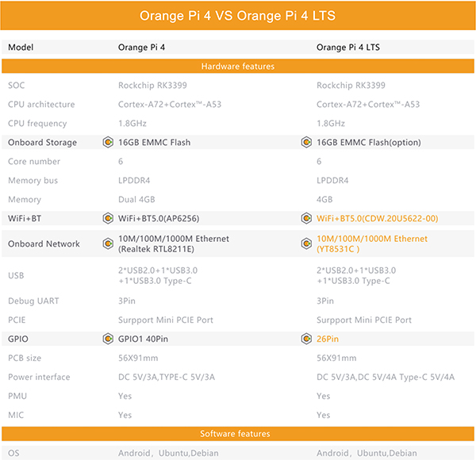This screenshot has width=476, height=460.
Task: Click the Rockchip RK3399 value under Orange Pi 4
Action: coord(152,86)
